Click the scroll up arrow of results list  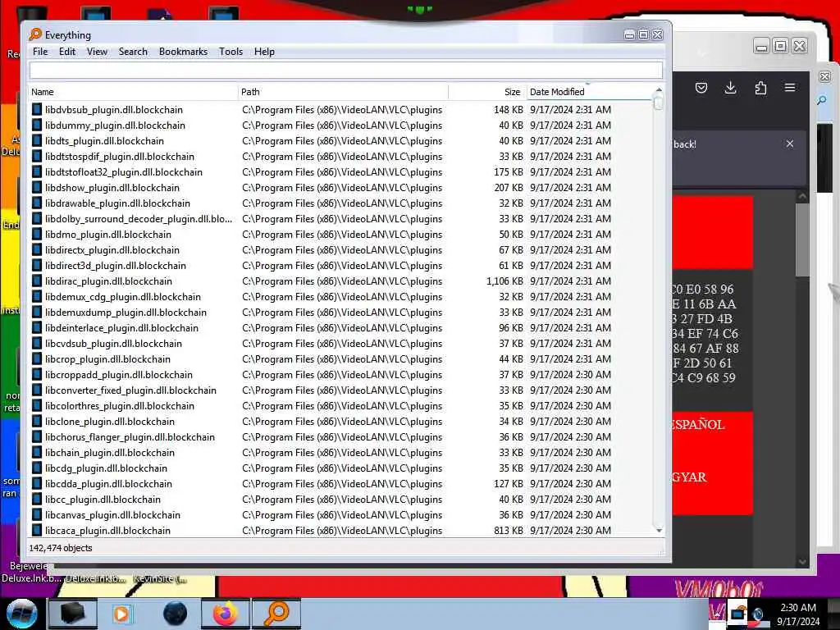point(659,89)
